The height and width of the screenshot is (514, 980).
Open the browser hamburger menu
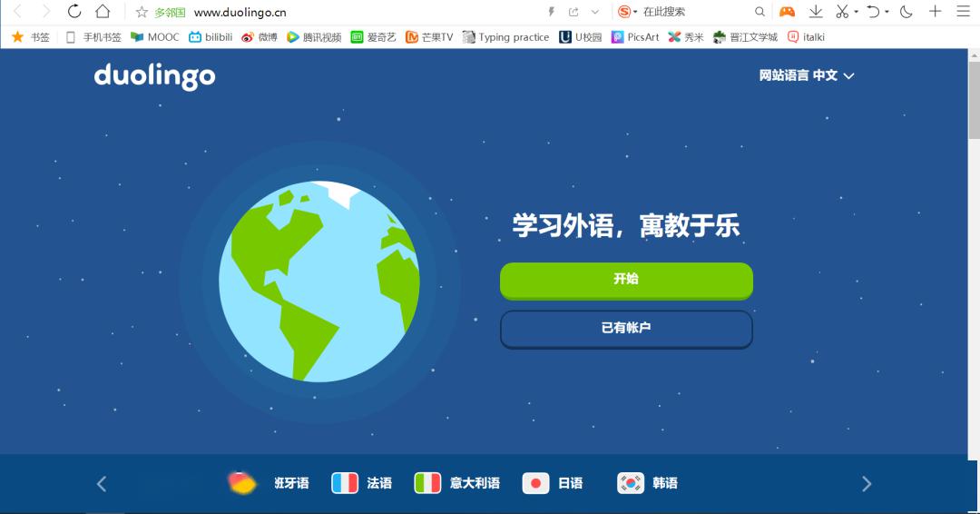(x=963, y=11)
